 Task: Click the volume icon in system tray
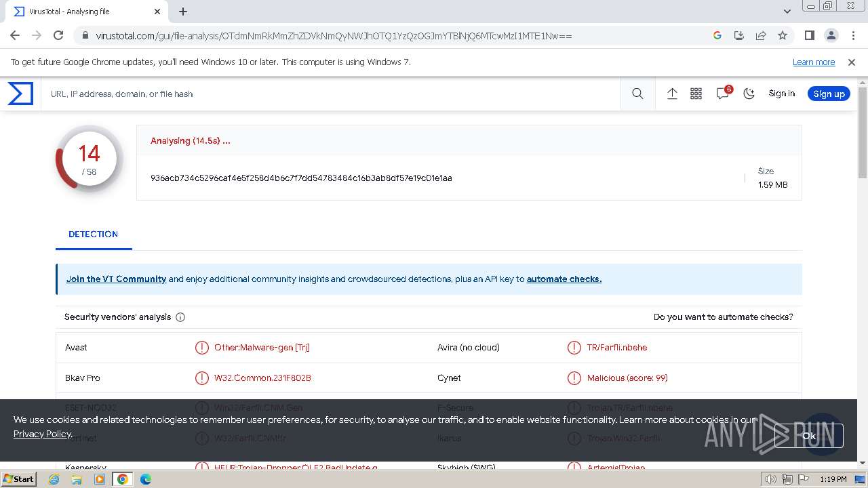tap(771, 479)
